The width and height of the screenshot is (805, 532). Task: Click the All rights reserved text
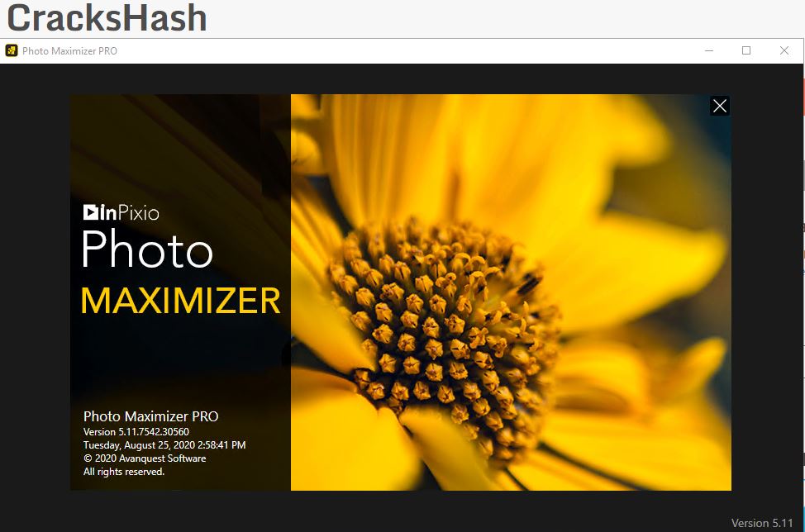tap(124, 472)
